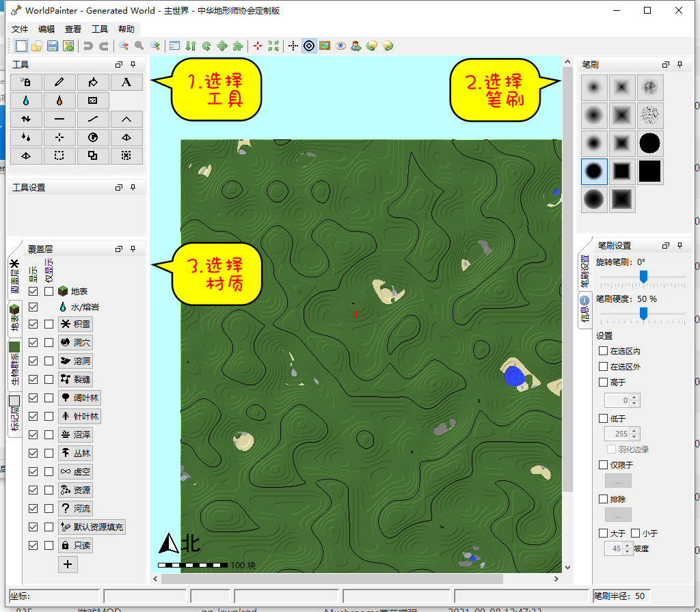This screenshot has width=700, height=612.
Task: Uncheck the show checkbox for 阔叶林 layer
Action: 33,398
